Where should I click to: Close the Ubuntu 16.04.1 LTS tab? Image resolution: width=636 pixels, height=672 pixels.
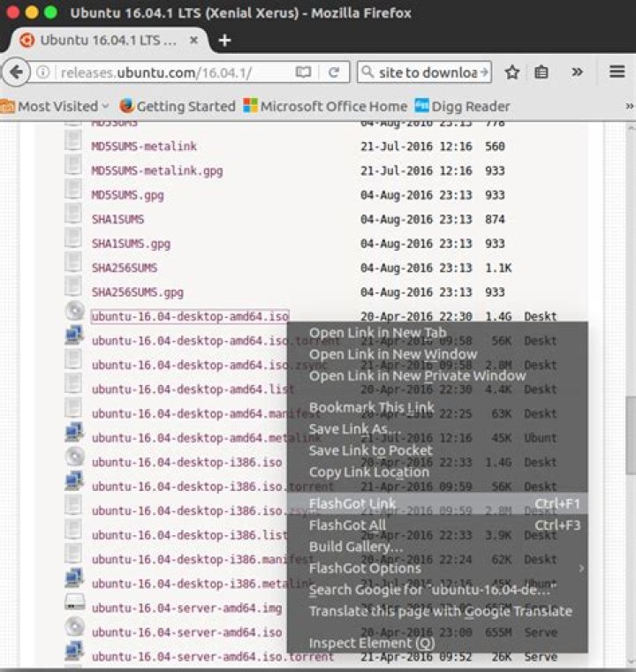coord(193,40)
